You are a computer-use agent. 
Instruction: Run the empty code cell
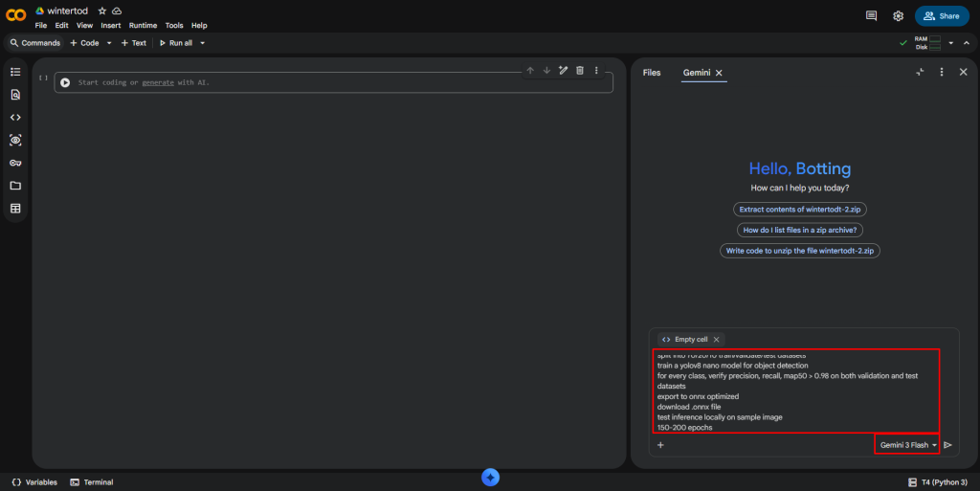65,82
